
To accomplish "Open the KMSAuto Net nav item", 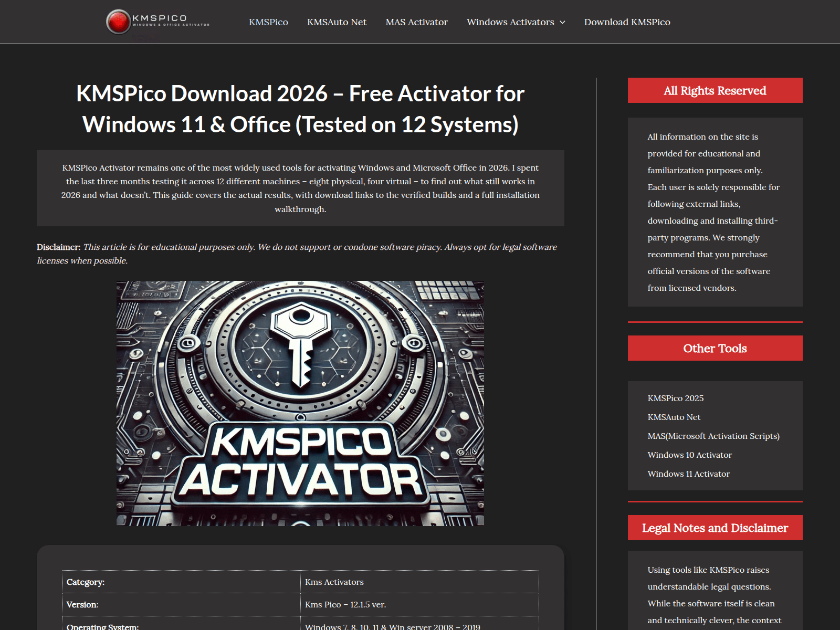I will pos(337,22).
